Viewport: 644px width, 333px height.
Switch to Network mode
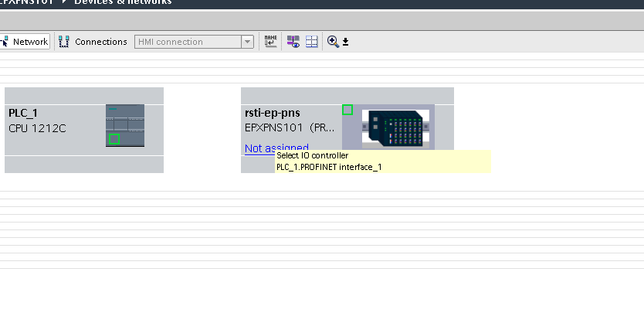(25, 42)
